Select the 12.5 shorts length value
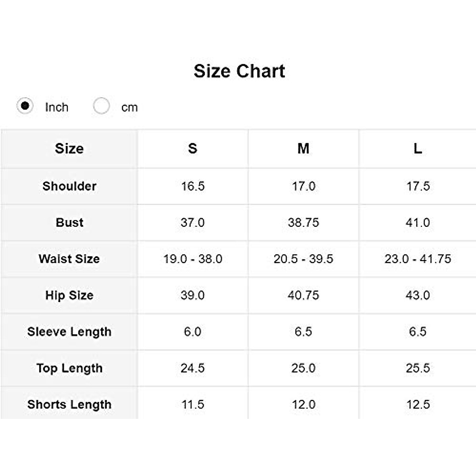The height and width of the screenshot is (476, 476). pos(418,404)
